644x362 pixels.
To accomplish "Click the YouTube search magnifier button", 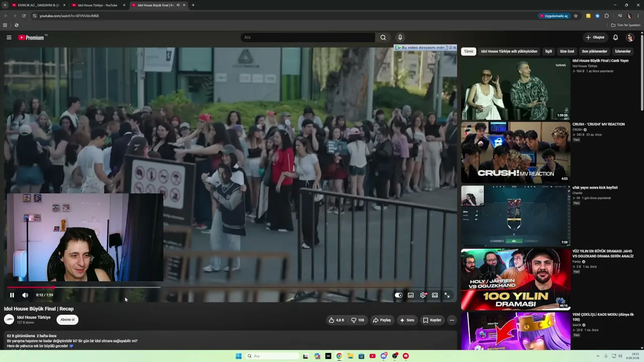I will (x=383, y=37).
